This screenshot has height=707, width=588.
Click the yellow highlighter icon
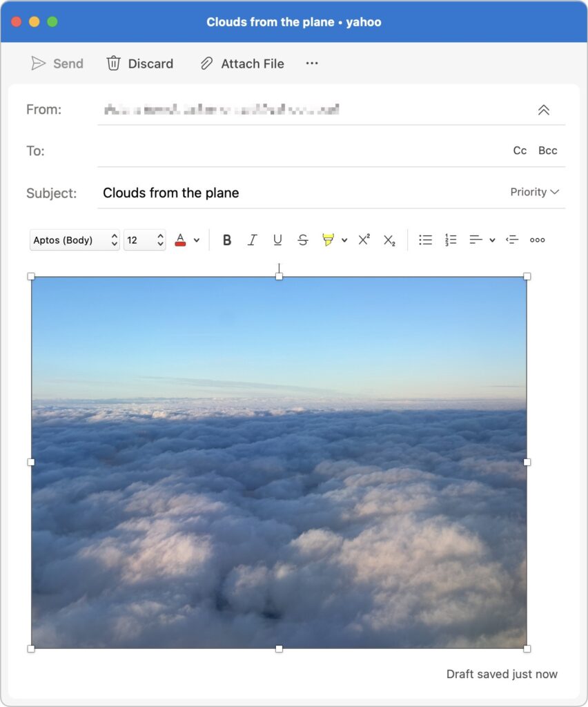328,240
